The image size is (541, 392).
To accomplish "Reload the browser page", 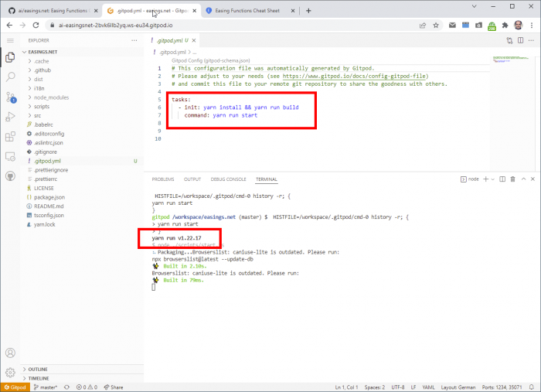I will (x=36, y=26).
